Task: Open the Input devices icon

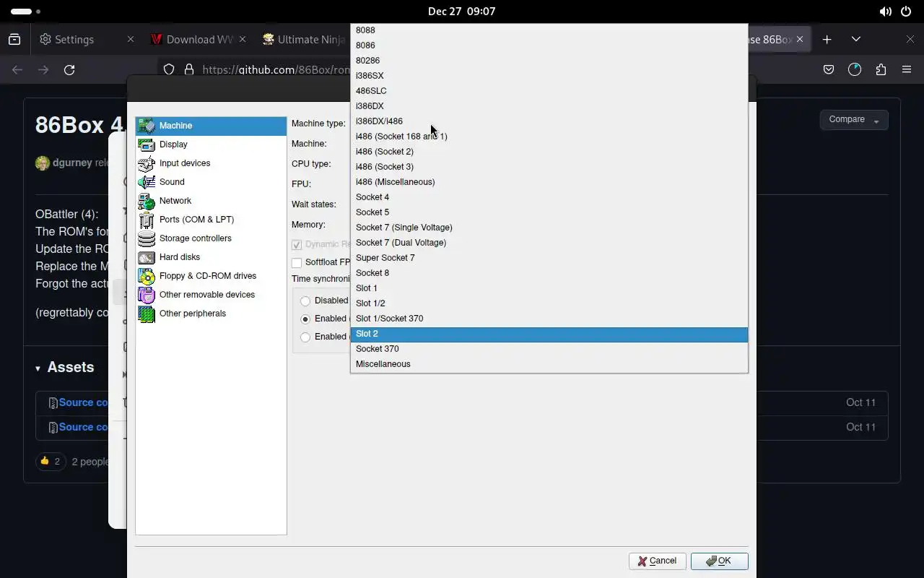Action: coord(147,163)
